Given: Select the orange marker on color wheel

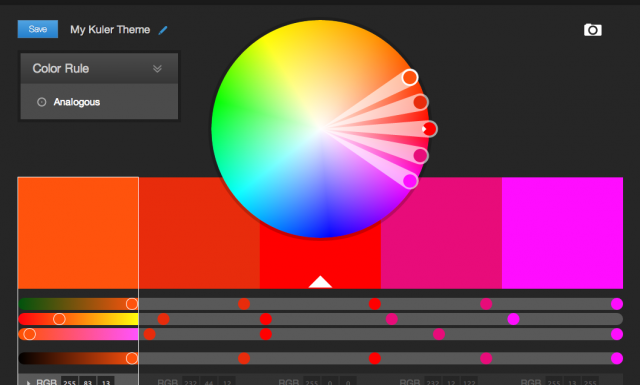Looking at the screenshot, I should click(x=410, y=77).
